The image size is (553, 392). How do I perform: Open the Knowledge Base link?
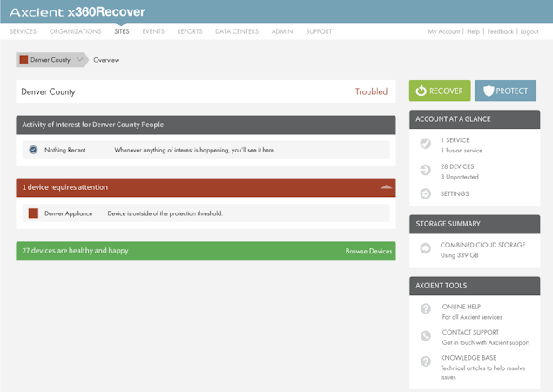tap(469, 358)
